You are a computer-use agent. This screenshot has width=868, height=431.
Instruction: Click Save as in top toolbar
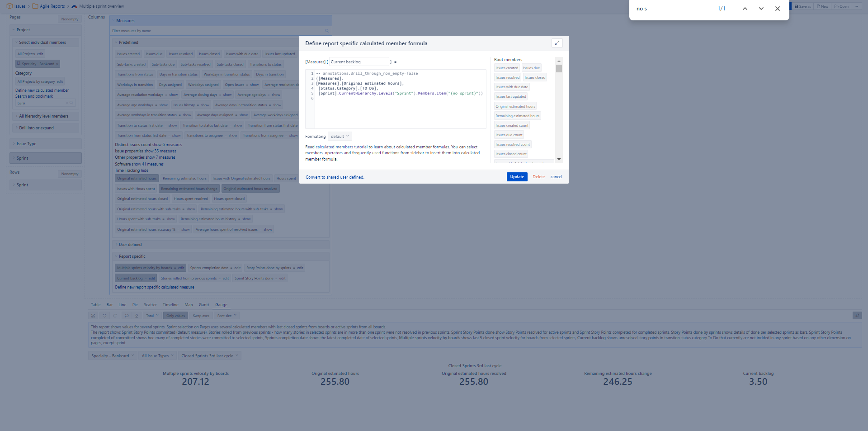(x=803, y=6)
